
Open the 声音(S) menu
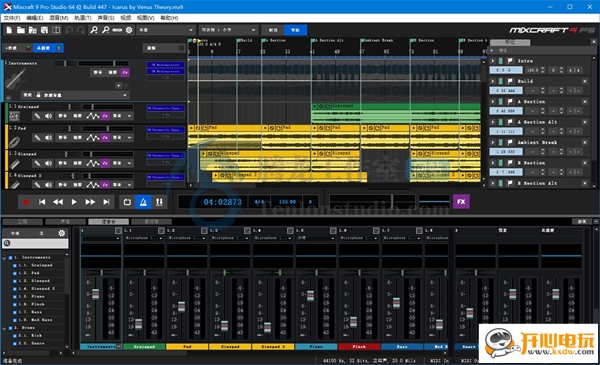click(x=106, y=18)
